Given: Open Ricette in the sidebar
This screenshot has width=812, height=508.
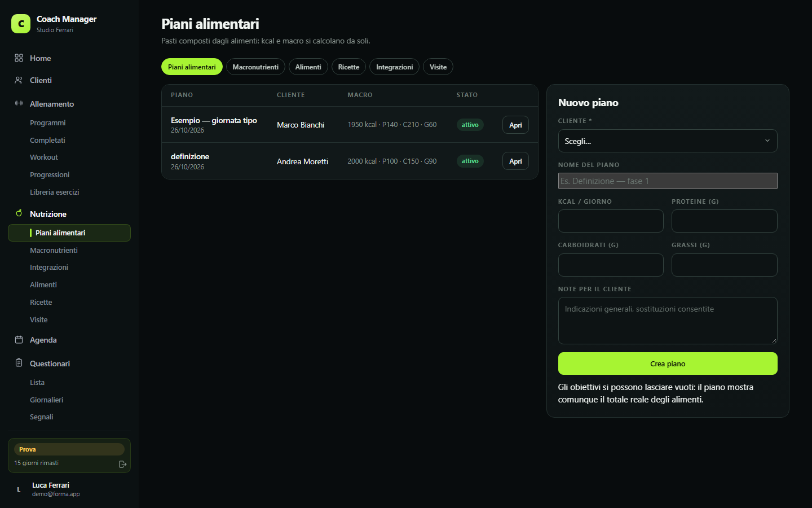Looking at the screenshot, I should [x=41, y=302].
